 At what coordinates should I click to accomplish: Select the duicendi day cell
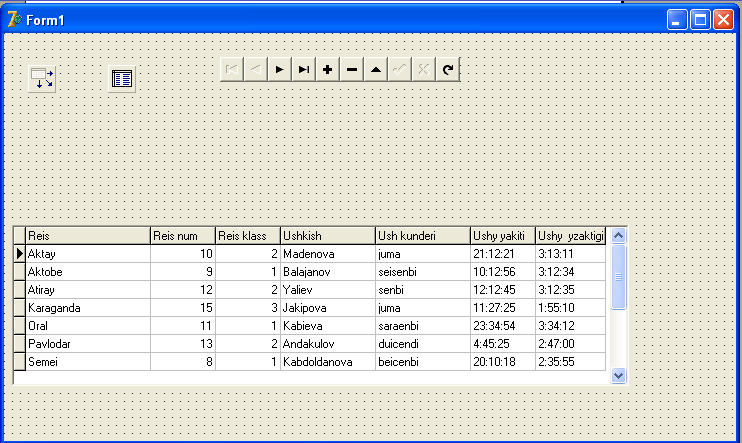423,344
